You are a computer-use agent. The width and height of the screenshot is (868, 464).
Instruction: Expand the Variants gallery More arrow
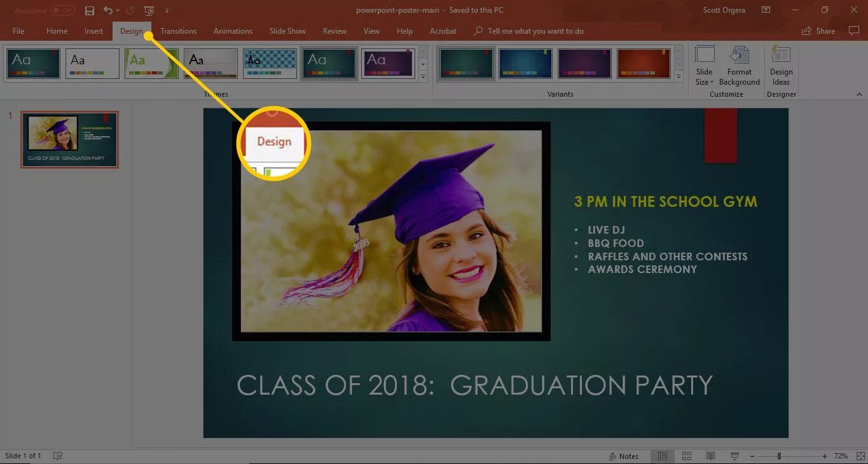(x=679, y=76)
